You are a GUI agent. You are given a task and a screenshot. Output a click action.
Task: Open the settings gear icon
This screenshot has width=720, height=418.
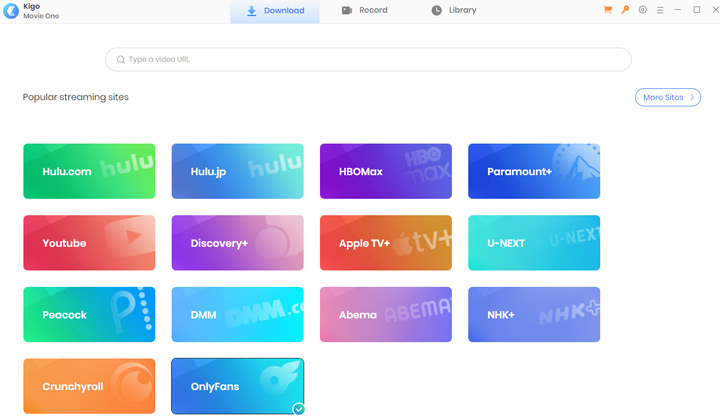(642, 10)
